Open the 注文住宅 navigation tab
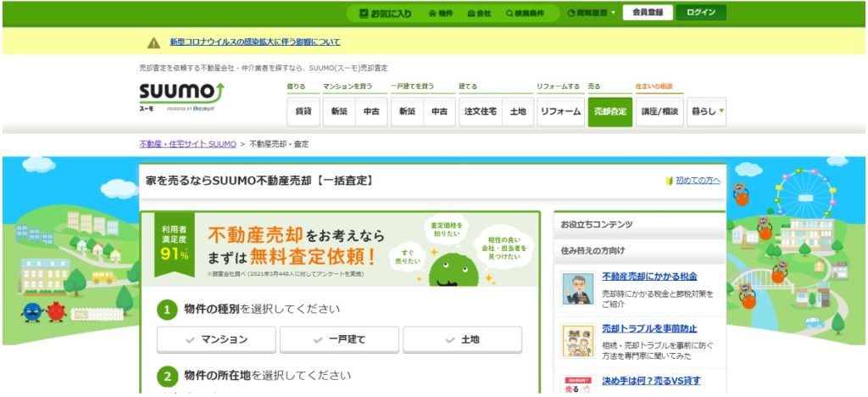 coord(481,111)
